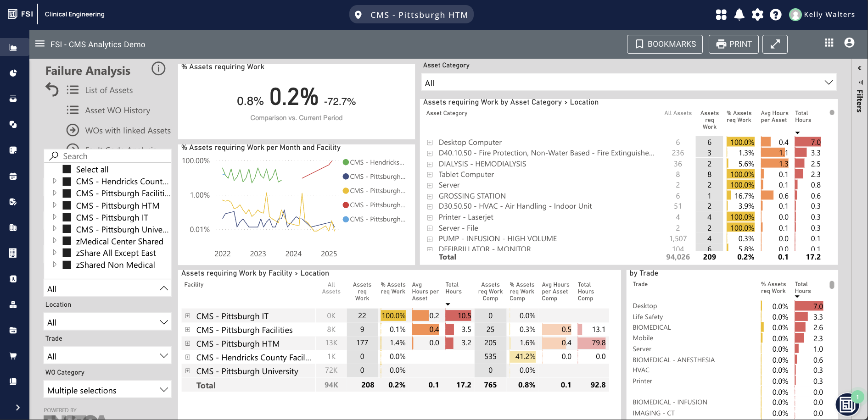
Task: Open the settings gear in top bar
Action: (757, 15)
